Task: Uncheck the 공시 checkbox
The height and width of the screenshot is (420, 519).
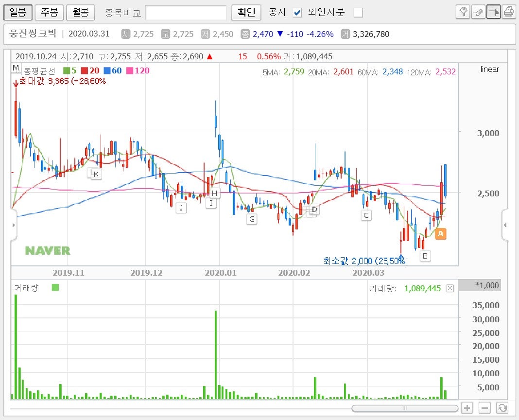Action: coord(297,13)
